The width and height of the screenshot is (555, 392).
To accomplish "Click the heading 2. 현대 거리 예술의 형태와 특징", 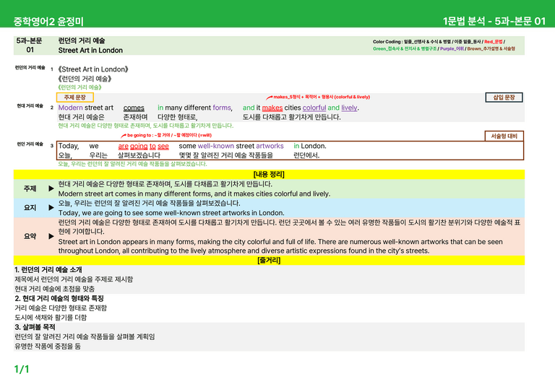I will tap(59, 298).
